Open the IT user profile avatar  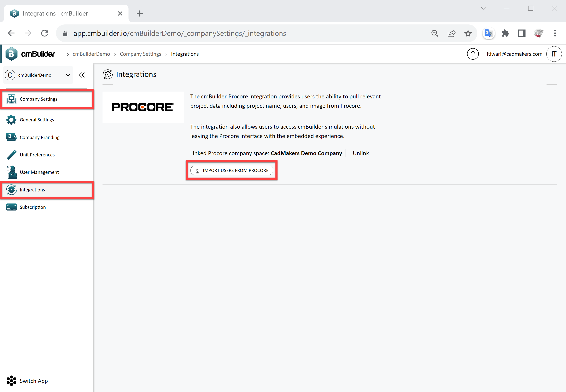coord(554,54)
